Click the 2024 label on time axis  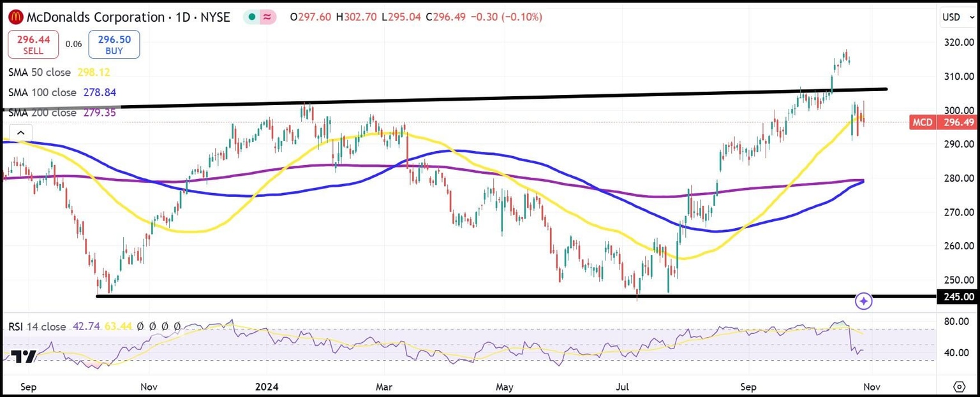pyautogui.click(x=267, y=386)
